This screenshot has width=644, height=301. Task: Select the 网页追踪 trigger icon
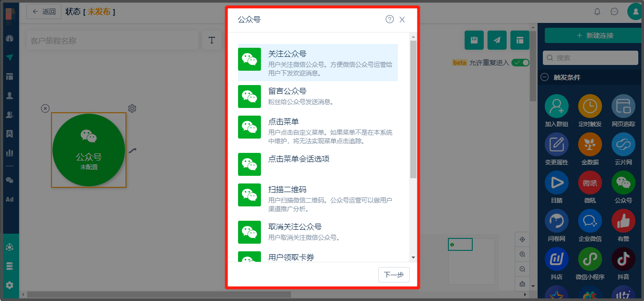click(623, 106)
